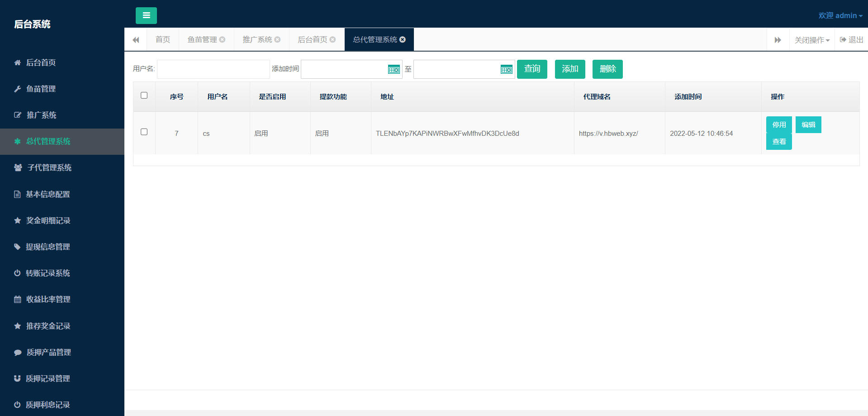
Task: Click the start date calendar icon
Action: pyautogui.click(x=394, y=69)
